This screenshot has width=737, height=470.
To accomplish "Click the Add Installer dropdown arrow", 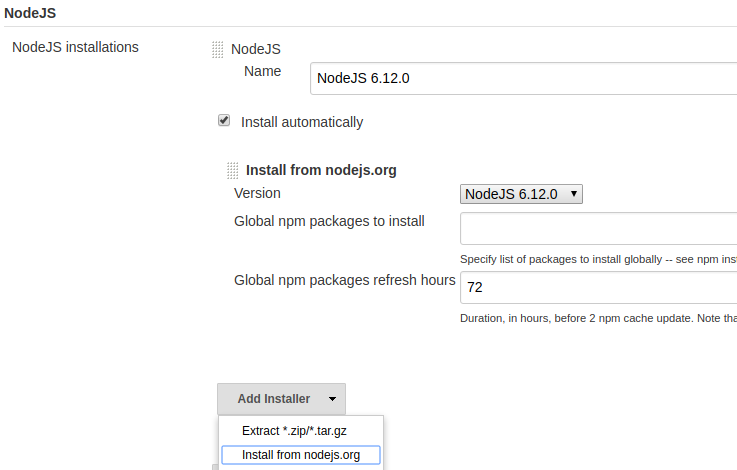I will point(332,399).
